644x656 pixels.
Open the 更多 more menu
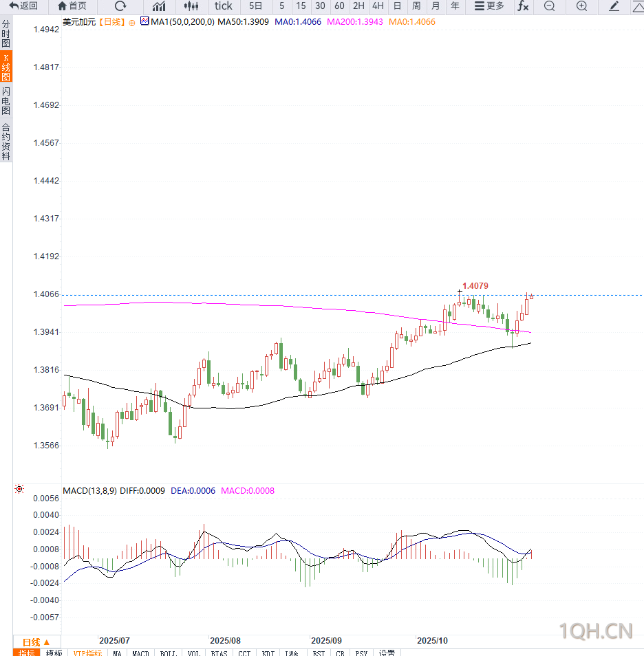[x=489, y=6]
